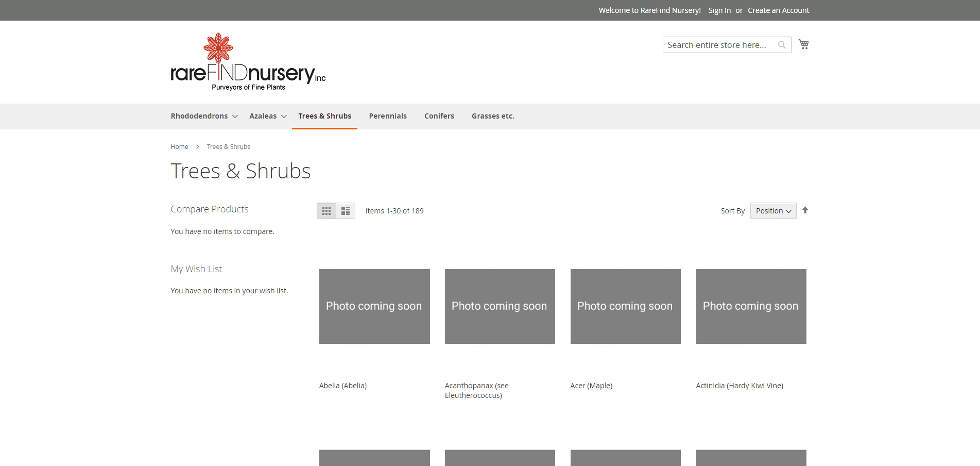The height and width of the screenshot is (466, 980).
Task: Expand the Rhododendrons menu
Action: [204, 116]
